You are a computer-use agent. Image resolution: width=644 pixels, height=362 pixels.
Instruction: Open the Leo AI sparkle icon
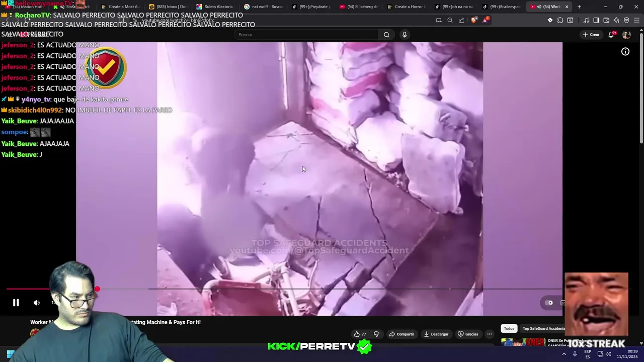pyautogui.click(x=616, y=20)
